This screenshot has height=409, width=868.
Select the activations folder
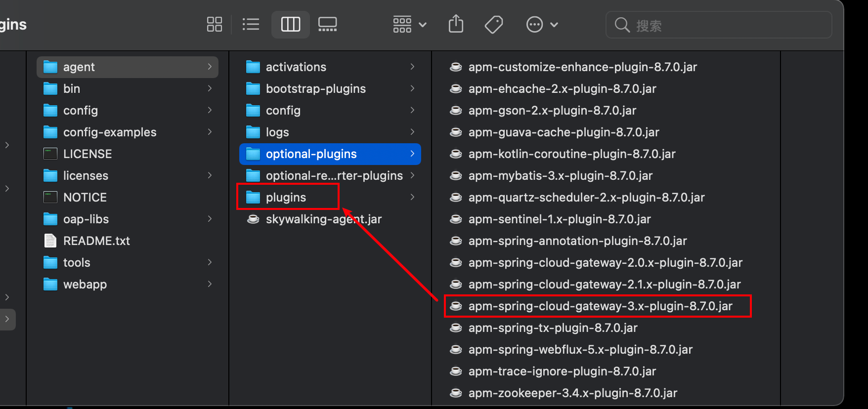tap(330, 67)
